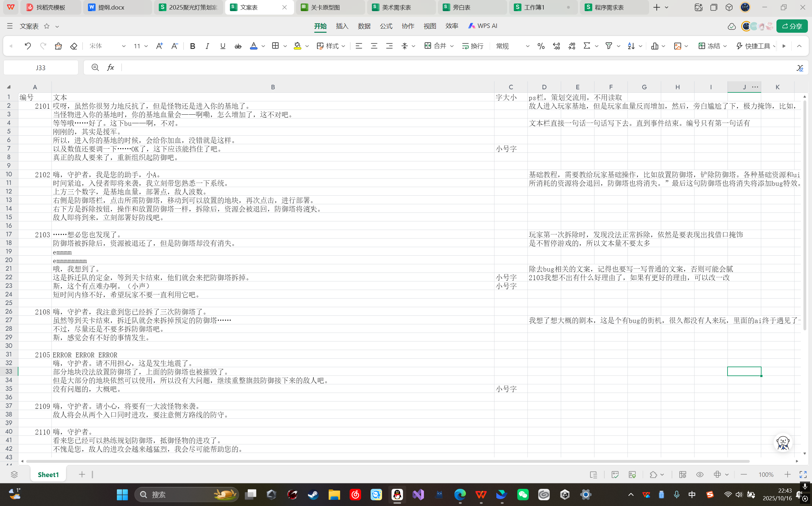Click the percent style icon
Image resolution: width=812 pixels, height=506 pixels.
pyautogui.click(x=541, y=46)
